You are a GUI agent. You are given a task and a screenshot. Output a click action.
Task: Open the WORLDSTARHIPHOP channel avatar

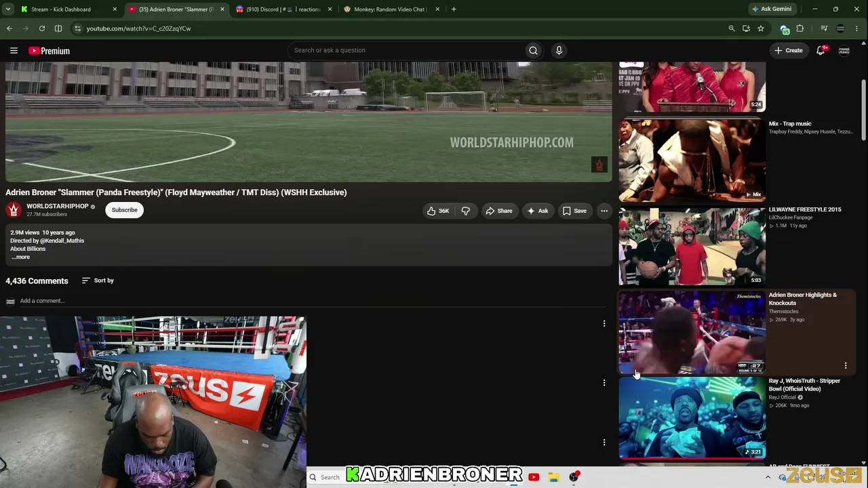click(x=14, y=209)
